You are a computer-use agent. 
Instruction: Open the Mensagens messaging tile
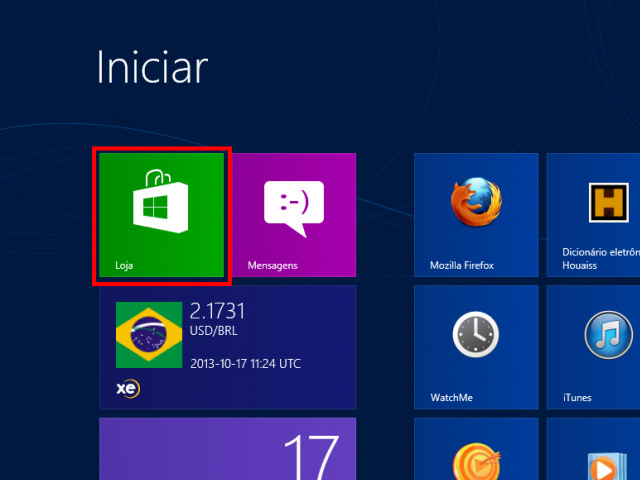pos(294,215)
